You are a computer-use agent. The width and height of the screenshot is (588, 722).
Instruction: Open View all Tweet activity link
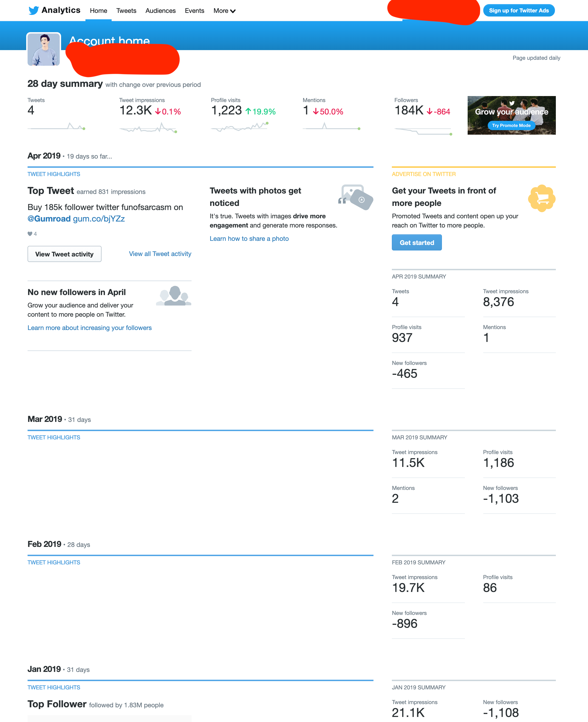click(x=160, y=254)
